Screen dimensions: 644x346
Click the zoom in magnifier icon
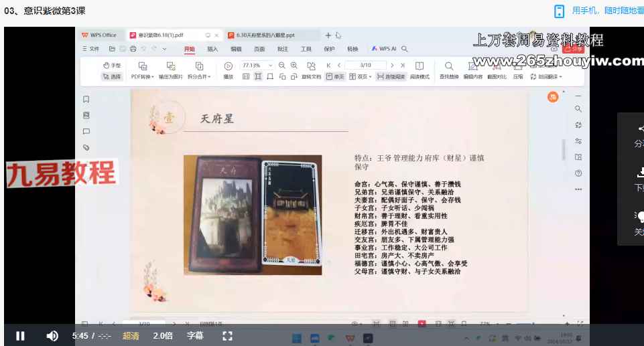point(295,66)
